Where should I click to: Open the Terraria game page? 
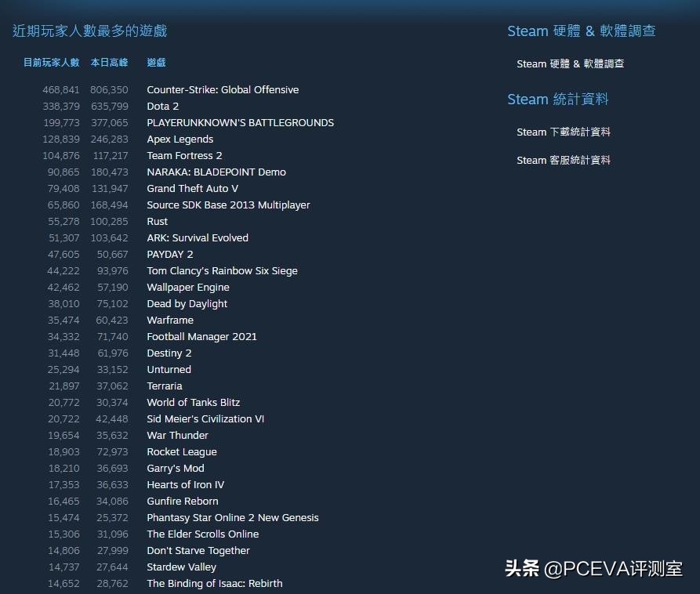(164, 386)
